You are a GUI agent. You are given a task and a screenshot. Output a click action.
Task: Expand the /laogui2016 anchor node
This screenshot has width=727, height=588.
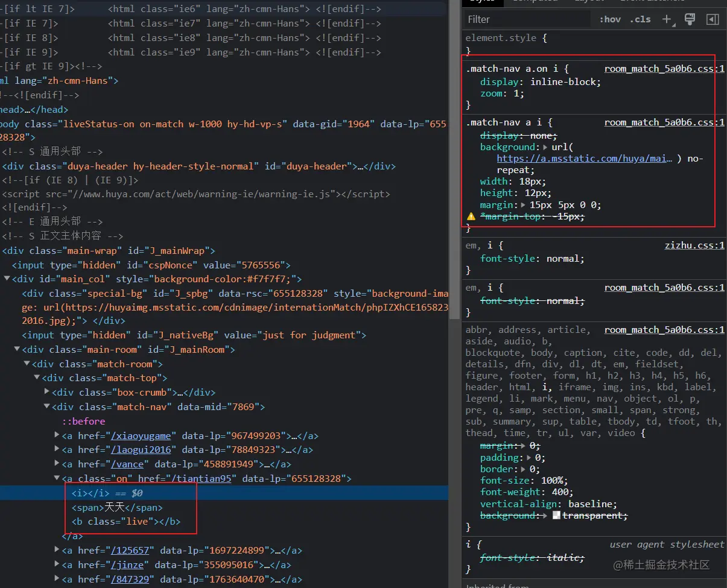coord(57,450)
